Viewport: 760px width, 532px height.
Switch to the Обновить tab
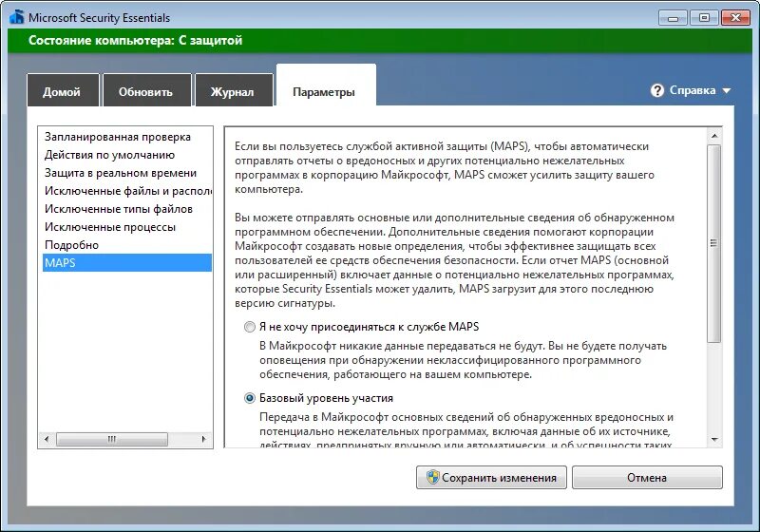(x=146, y=90)
